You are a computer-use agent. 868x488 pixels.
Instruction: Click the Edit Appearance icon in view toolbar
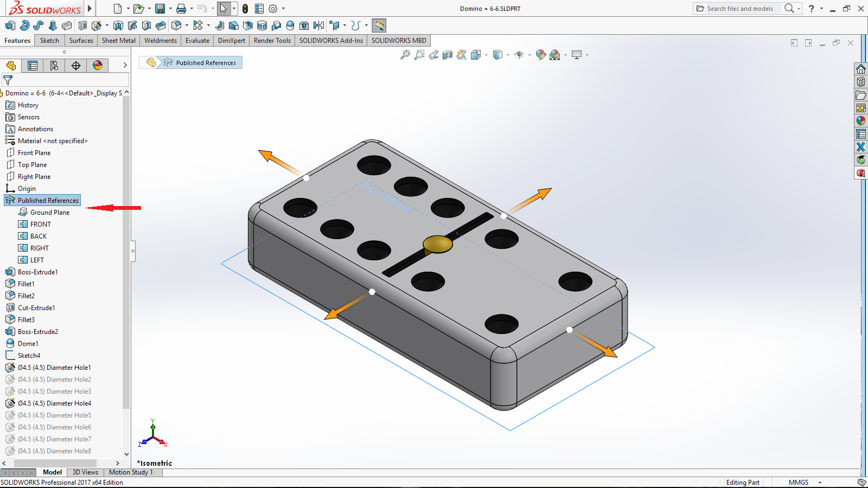pyautogui.click(x=540, y=55)
